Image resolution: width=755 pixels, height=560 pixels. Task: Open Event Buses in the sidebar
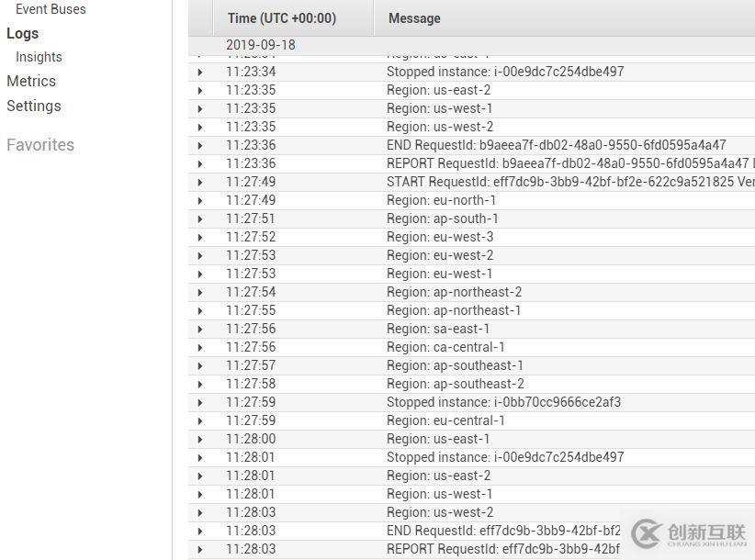click(51, 9)
